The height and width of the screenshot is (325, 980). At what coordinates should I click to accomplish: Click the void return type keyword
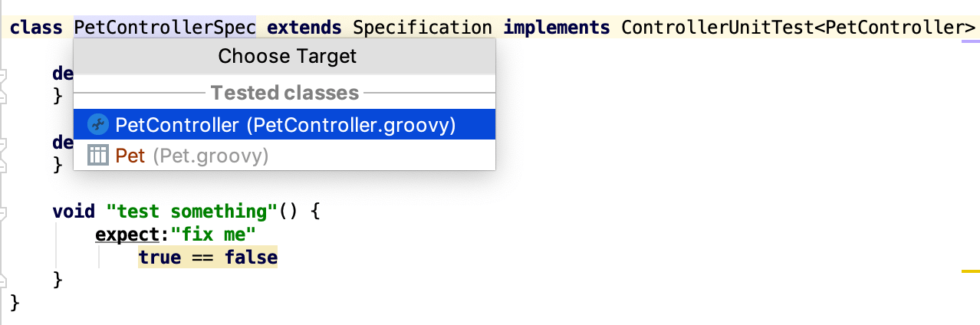click(x=74, y=211)
